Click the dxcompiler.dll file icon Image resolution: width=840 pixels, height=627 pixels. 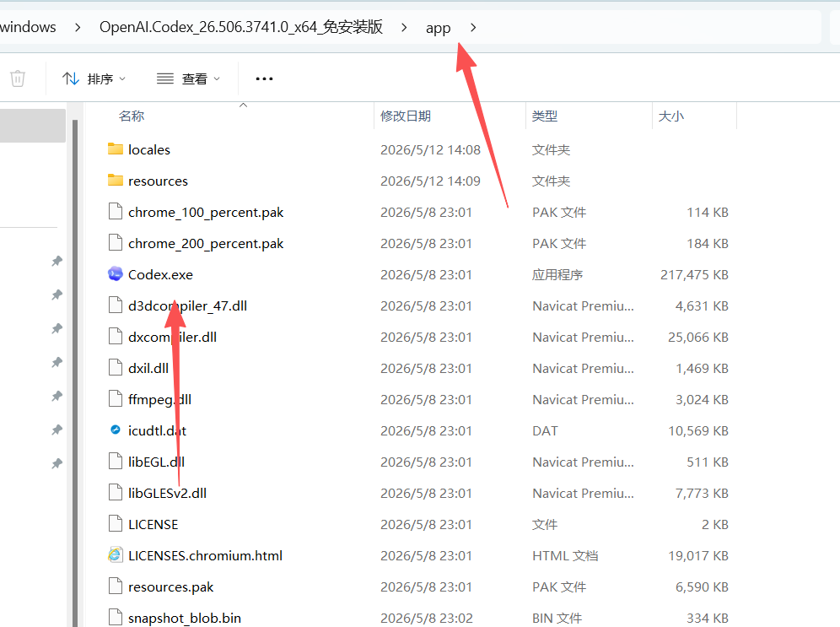click(x=116, y=337)
